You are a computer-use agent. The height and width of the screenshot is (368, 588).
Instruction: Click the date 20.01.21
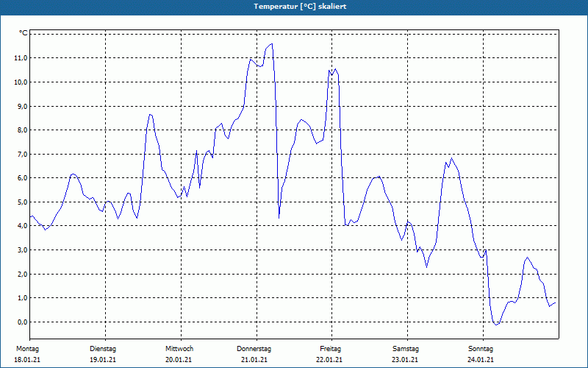(x=179, y=360)
